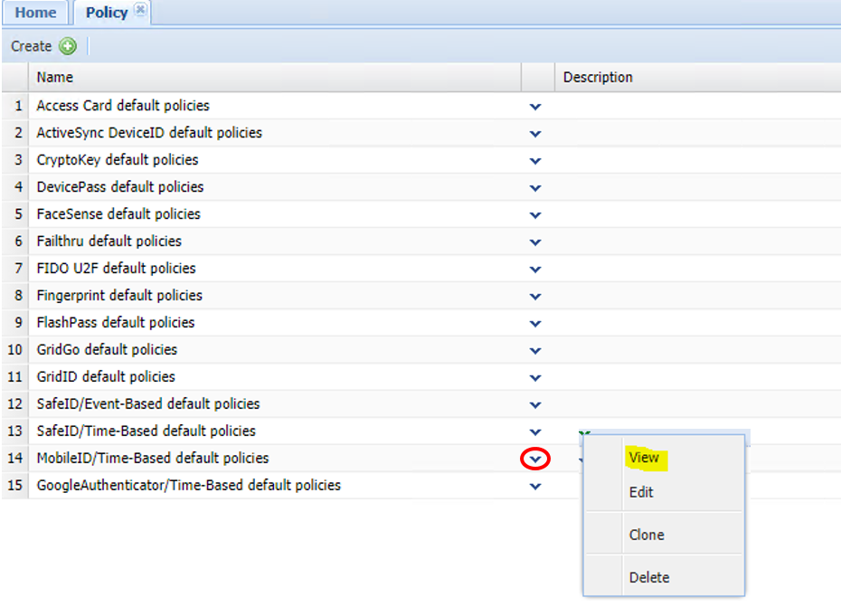Image resolution: width=841 pixels, height=616 pixels.
Task: Close the Policy tab with its x icon
Action: coord(139,10)
